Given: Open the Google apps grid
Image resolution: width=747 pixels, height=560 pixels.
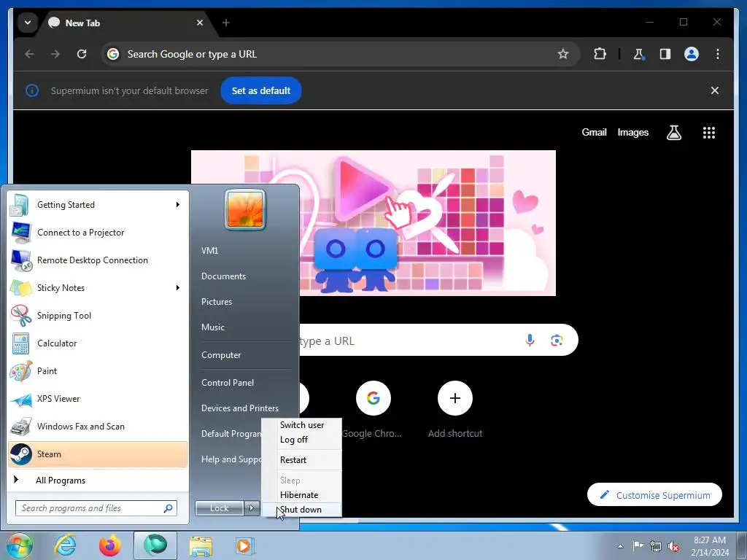Looking at the screenshot, I should [x=709, y=133].
